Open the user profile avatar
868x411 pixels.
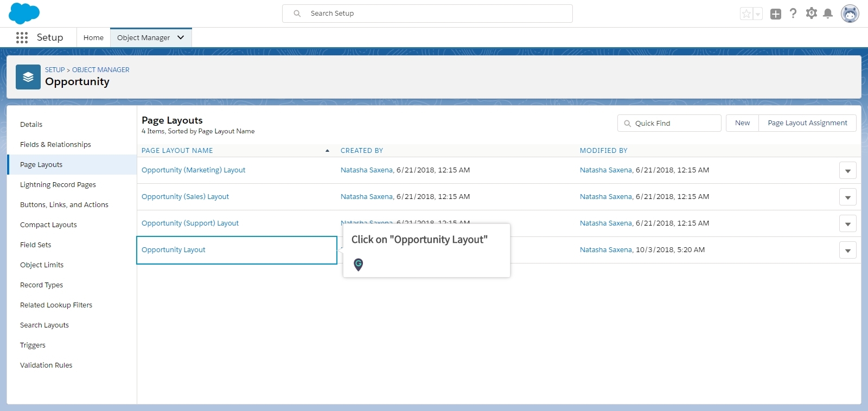850,14
